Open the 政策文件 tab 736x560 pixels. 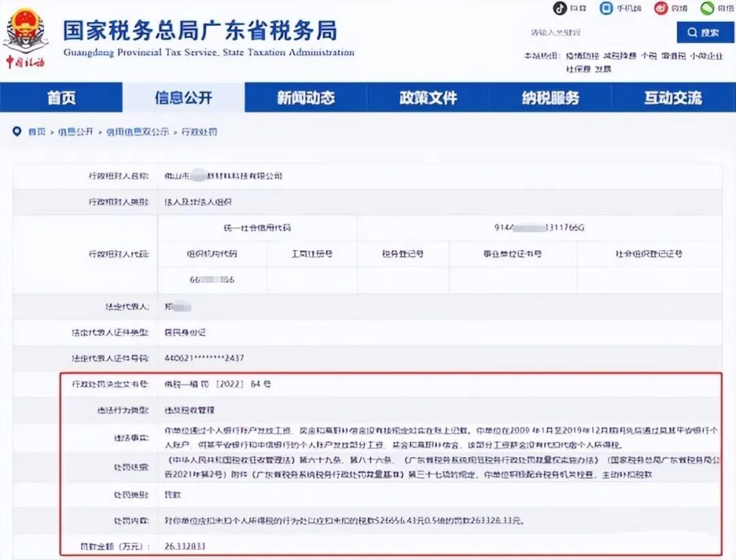(429, 97)
